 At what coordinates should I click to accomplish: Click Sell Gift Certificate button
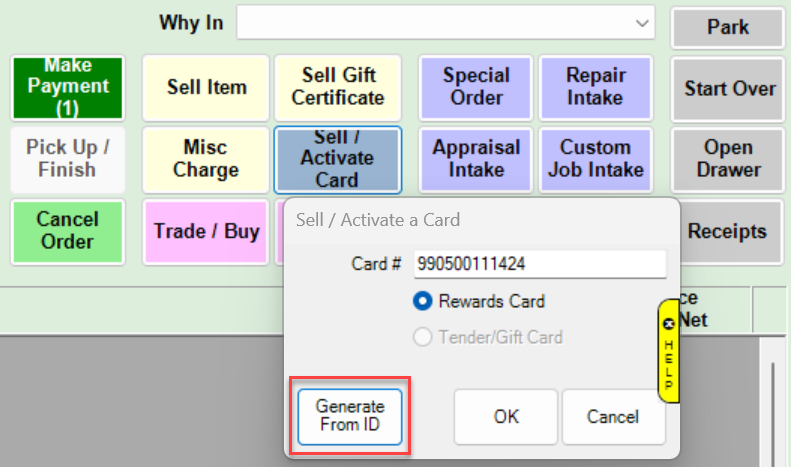pos(337,88)
